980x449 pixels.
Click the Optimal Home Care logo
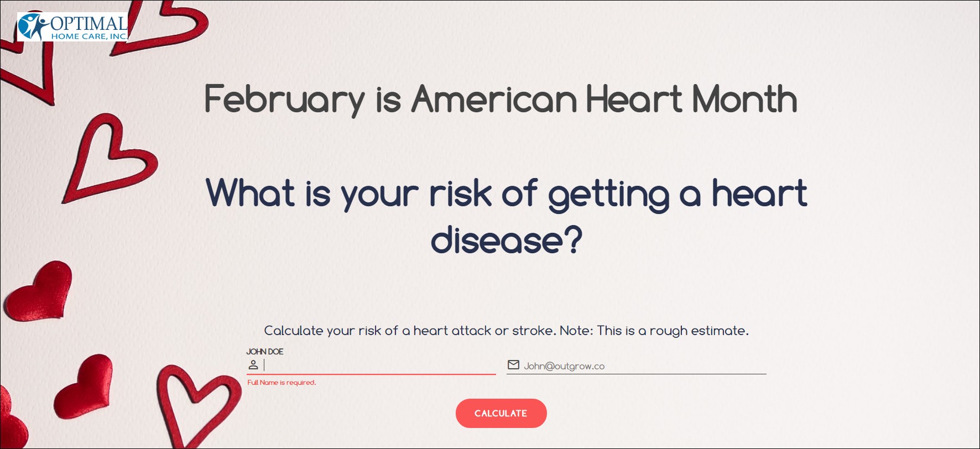(72, 27)
